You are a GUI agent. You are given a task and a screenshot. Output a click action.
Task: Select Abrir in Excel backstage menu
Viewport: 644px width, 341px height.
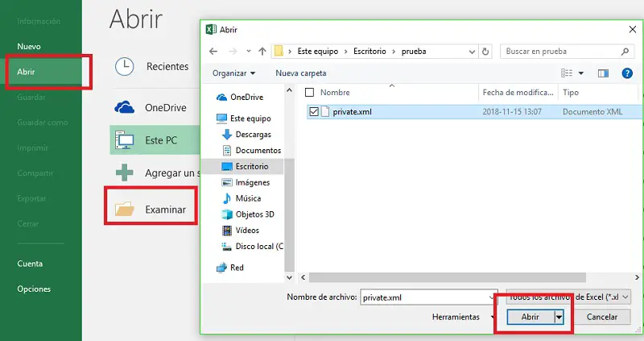(x=41, y=72)
